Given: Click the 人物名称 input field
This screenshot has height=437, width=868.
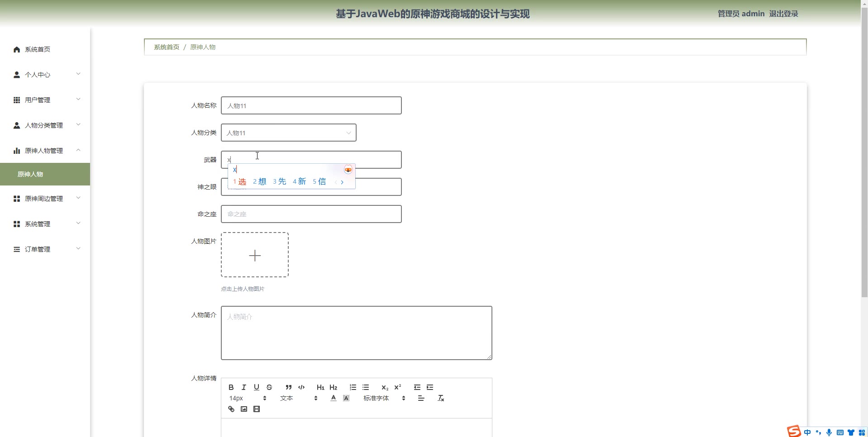Looking at the screenshot, I should 311,105.
